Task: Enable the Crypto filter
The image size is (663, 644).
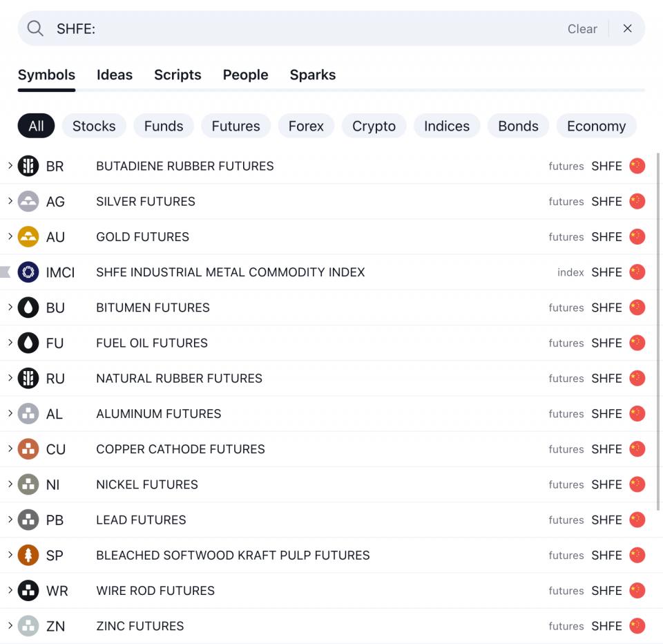Action: pyautogui.click(x=374, y=126)
